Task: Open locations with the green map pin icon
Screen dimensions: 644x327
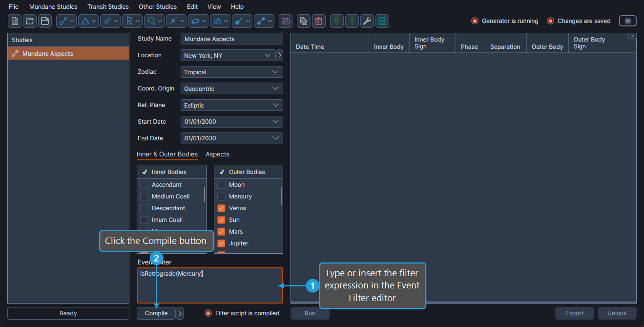Action: (337, 21)
